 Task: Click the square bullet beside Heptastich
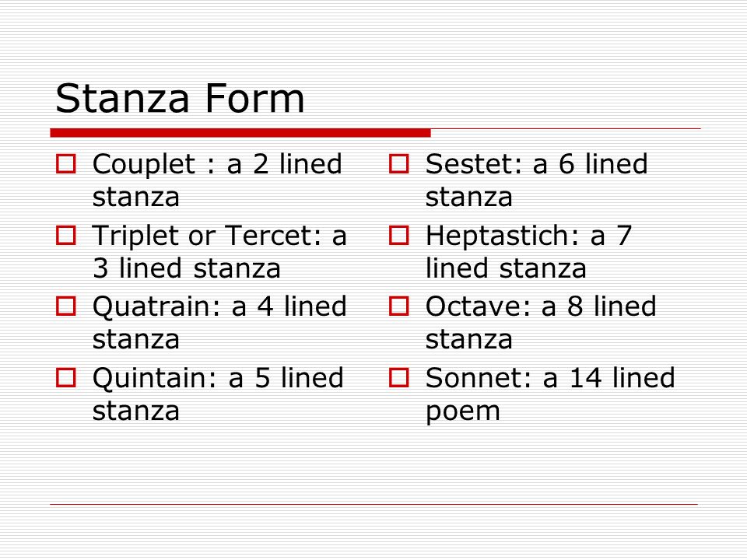[x=398, y=235]
